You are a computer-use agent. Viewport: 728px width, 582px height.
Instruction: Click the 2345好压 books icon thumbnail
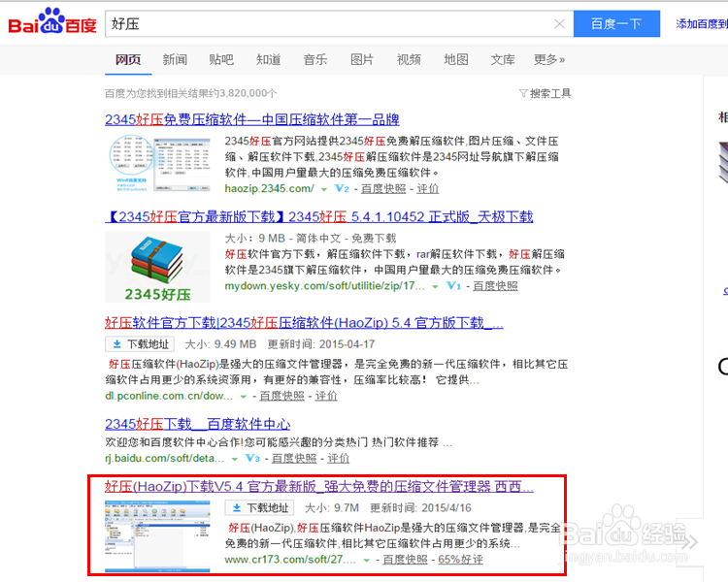tap(157, 267)
